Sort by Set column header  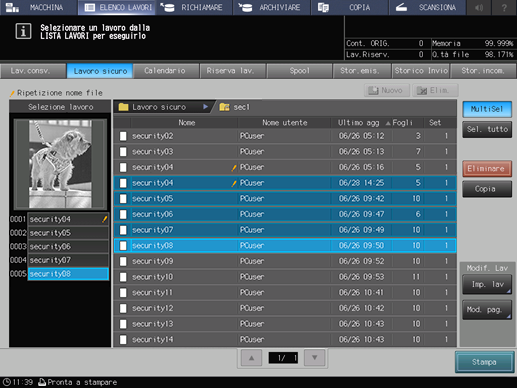[x=435, y=123]
